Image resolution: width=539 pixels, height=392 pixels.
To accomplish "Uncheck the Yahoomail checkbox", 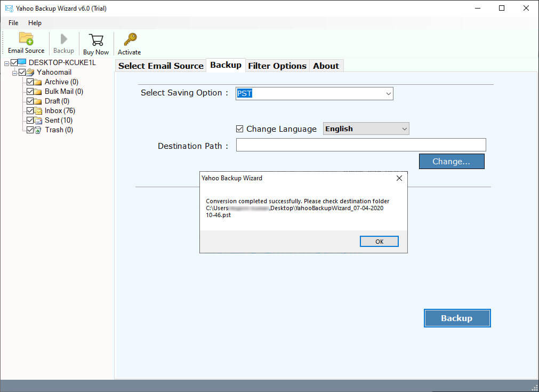I will pyautogui.click(x=22, y=72).
